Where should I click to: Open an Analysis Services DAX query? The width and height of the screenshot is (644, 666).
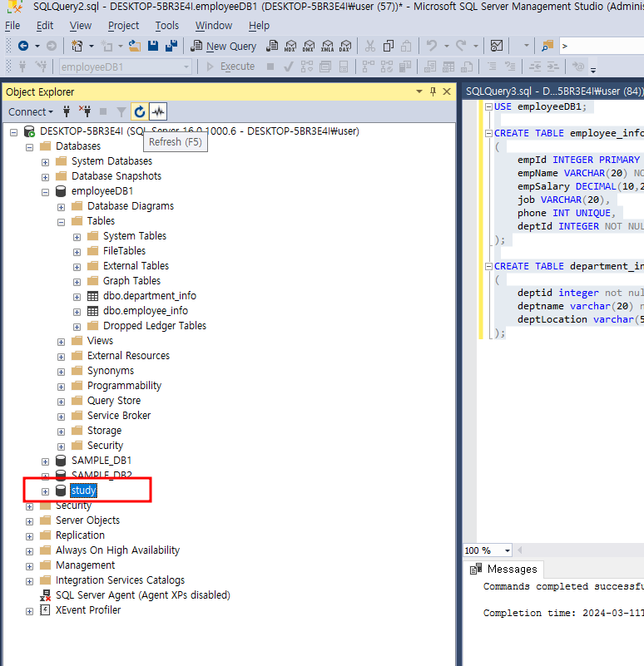click(345, 46)
